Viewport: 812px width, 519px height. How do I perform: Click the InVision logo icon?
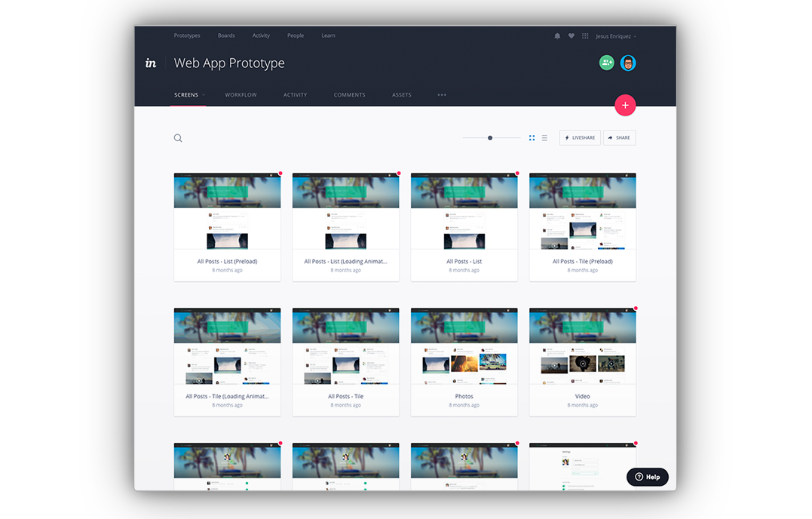click(x=151, y=63)
